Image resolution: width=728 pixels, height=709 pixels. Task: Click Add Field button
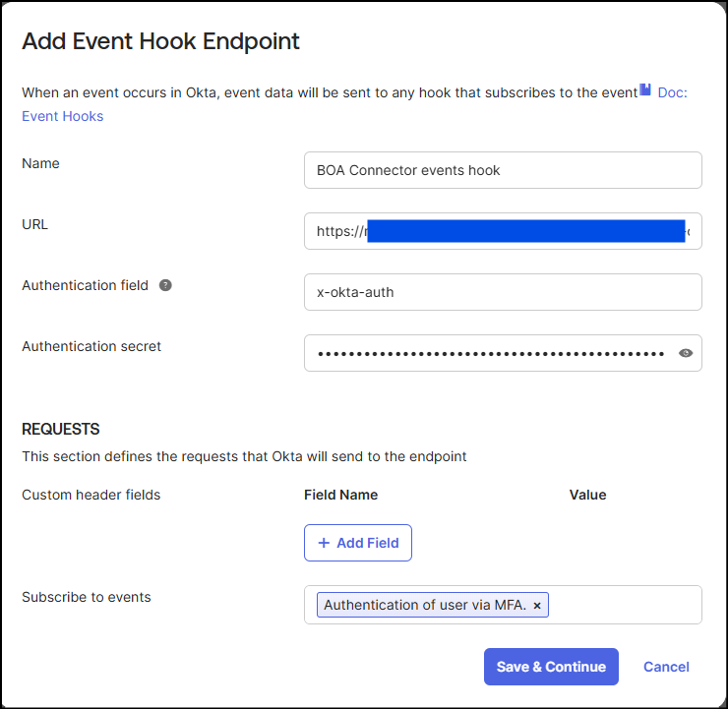358,543
